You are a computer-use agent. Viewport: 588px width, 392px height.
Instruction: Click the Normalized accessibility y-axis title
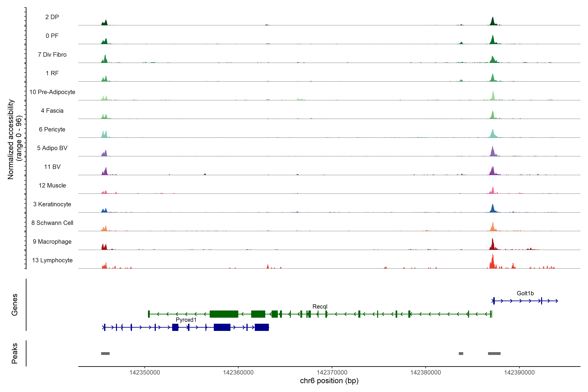pyautogui.click(x=10, y=139)
